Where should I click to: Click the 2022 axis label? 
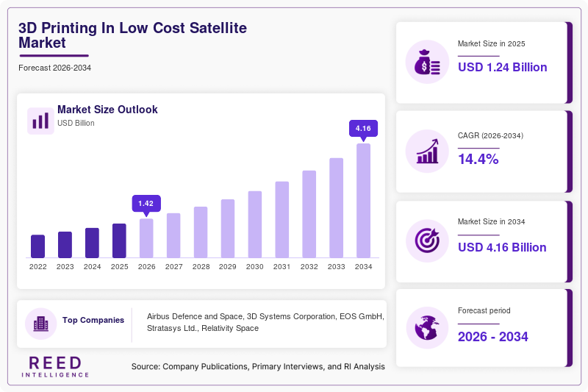tap(38, 267)
